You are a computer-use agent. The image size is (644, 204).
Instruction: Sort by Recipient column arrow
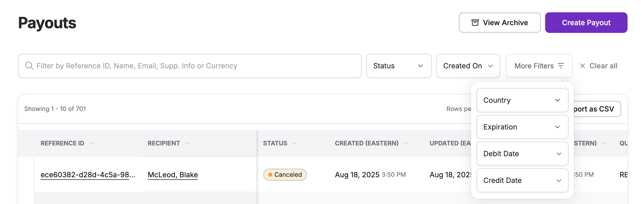(x=187, y=143)
